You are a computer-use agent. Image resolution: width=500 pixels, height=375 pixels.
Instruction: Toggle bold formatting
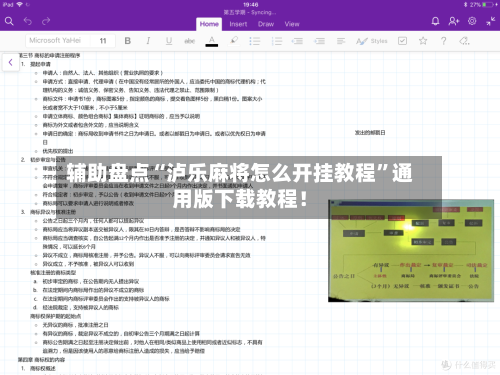point(128,41)
